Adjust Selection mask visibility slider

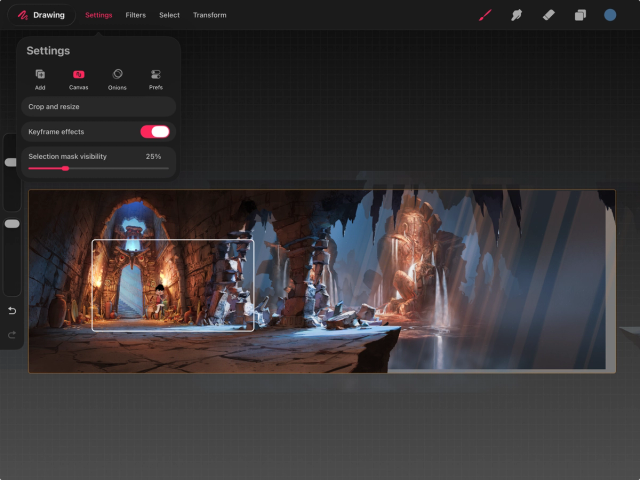(98, 168)
